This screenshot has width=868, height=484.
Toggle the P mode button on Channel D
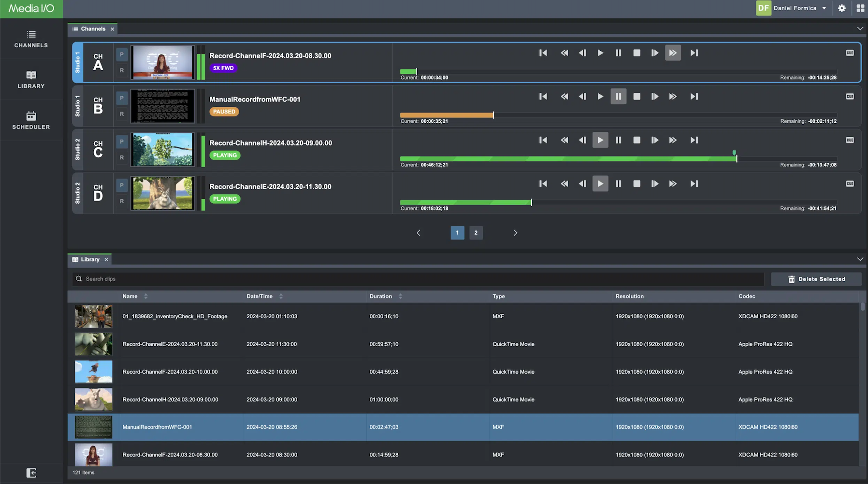coord(122,185)
